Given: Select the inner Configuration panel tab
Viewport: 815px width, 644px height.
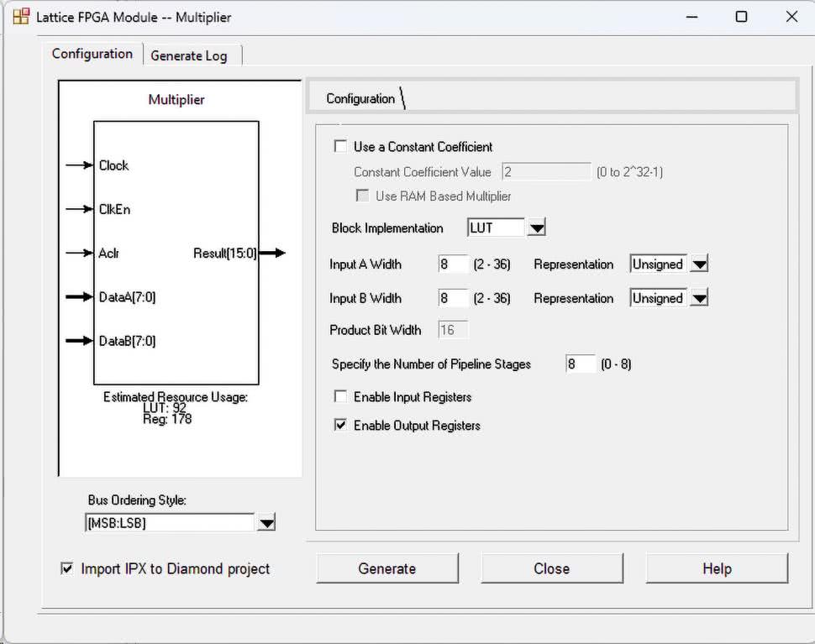Looking at the screenshot, I should 360,99.
